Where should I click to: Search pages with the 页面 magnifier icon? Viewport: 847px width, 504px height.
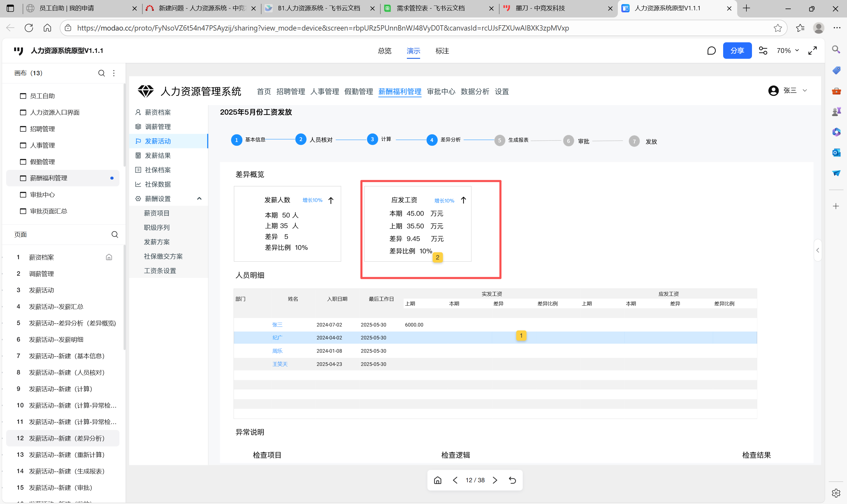pos(115,234)
